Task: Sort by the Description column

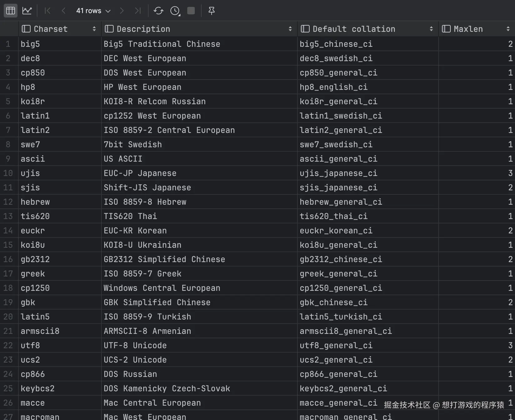Action: click(x=290, y=29)
